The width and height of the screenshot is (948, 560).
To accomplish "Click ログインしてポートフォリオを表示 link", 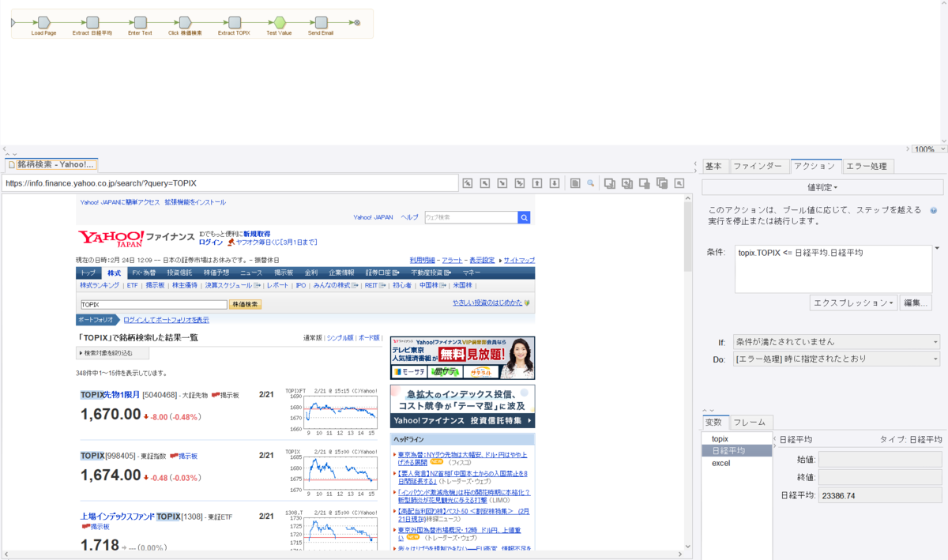I will 166,320.
